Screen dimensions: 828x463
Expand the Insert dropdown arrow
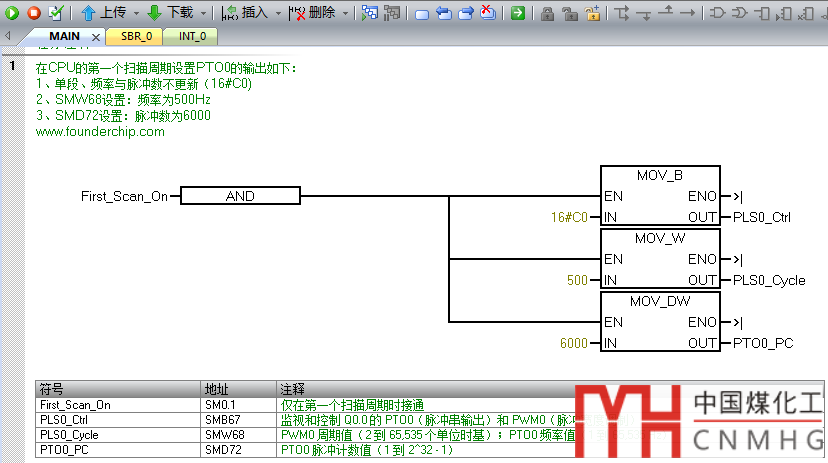pyautogui.click(x=279, y=14)
